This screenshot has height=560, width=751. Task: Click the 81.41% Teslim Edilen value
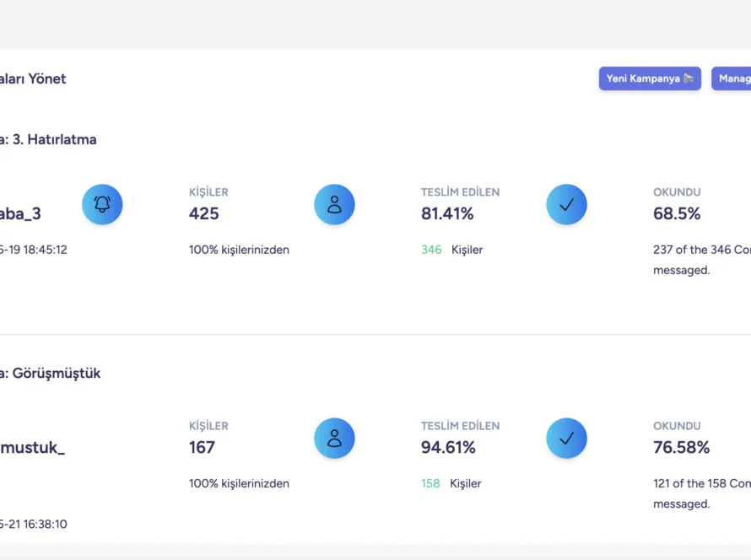(447, 213)
